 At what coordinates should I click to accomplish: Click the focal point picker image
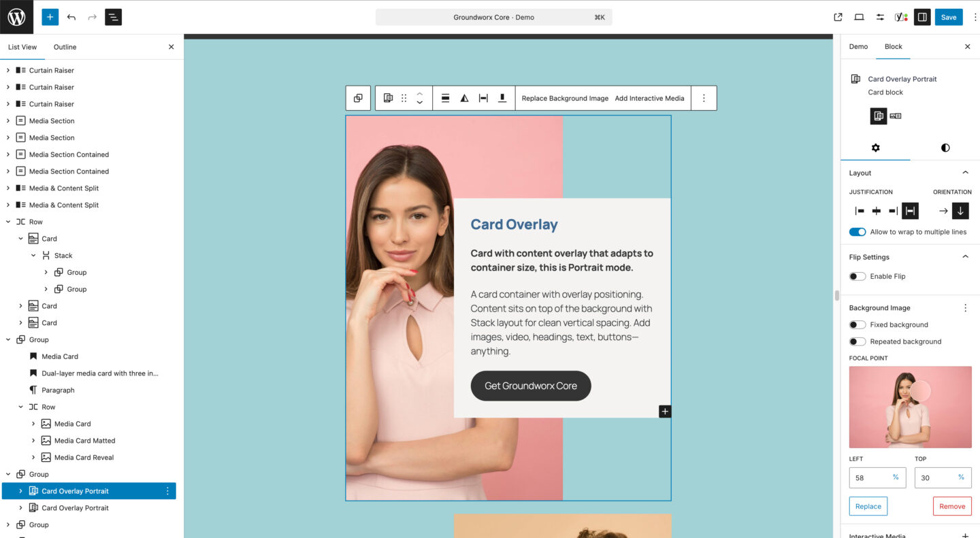pos(910,407)
